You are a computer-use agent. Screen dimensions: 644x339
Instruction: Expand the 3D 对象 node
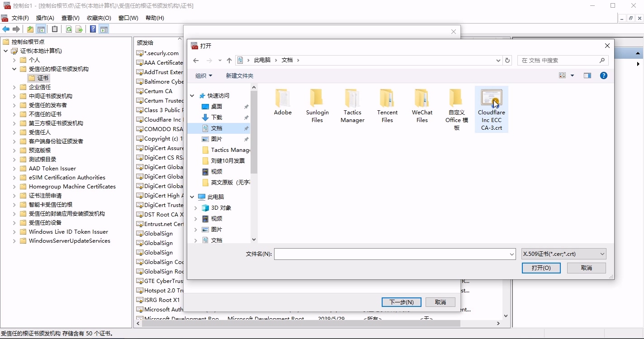[196, 208]
